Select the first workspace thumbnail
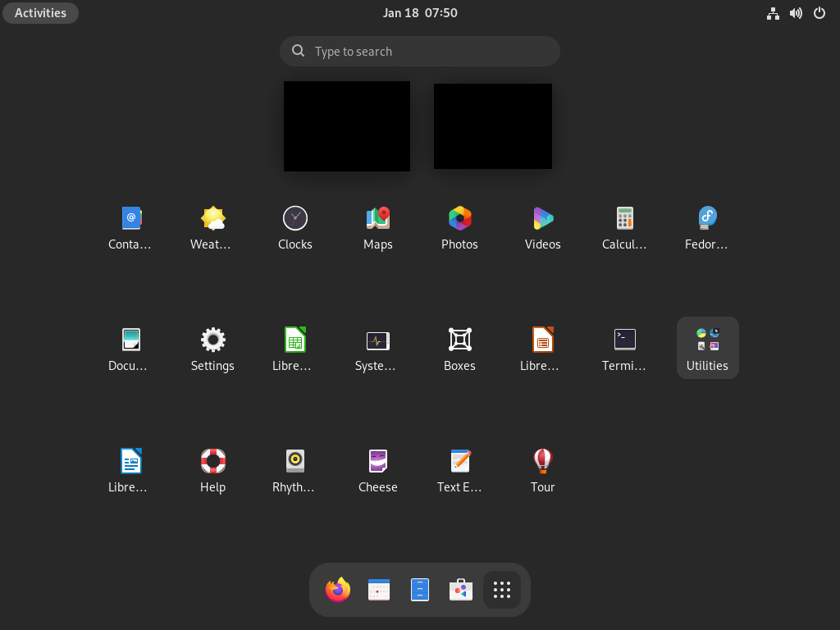Screen dimensions: 840x630 coord(347,126)
